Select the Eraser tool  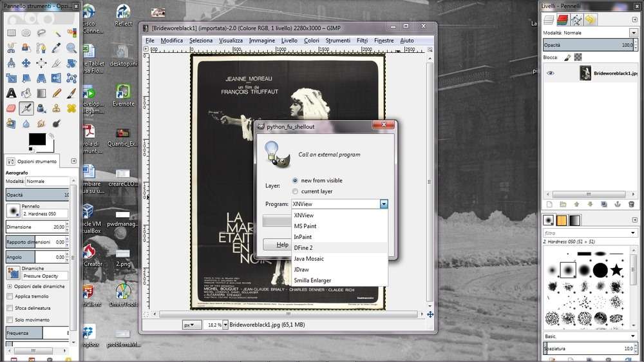[x=11, y=108]
